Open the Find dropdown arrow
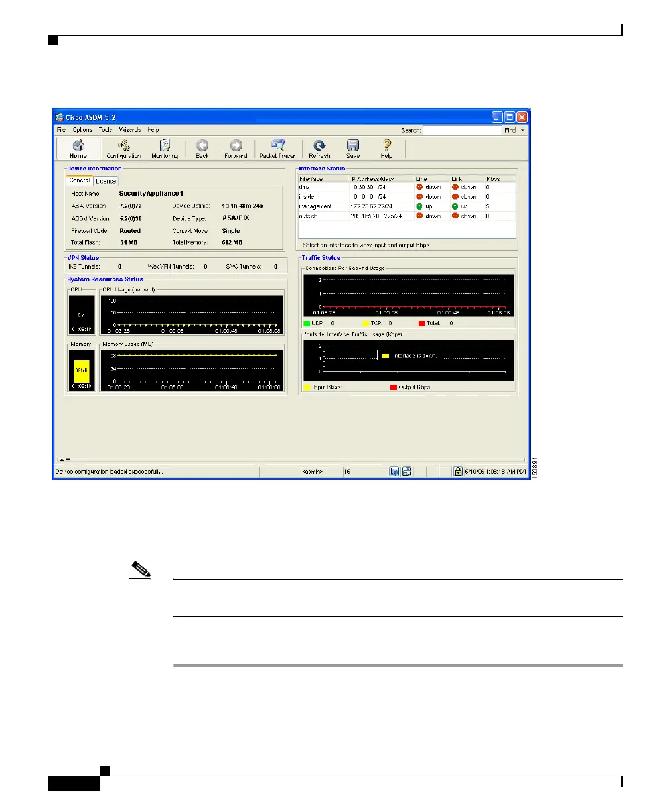The height and width of the screenshot is (812, 669). (522, 131)
